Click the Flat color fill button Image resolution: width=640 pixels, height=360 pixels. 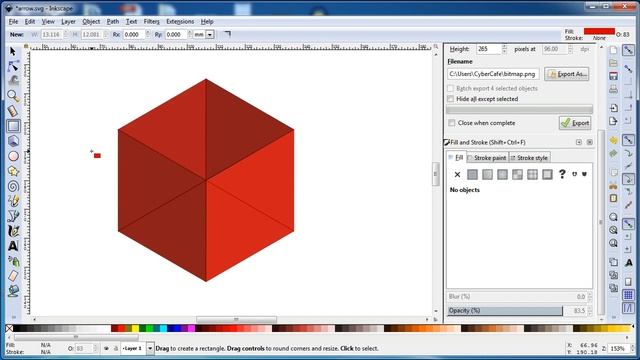472,175
